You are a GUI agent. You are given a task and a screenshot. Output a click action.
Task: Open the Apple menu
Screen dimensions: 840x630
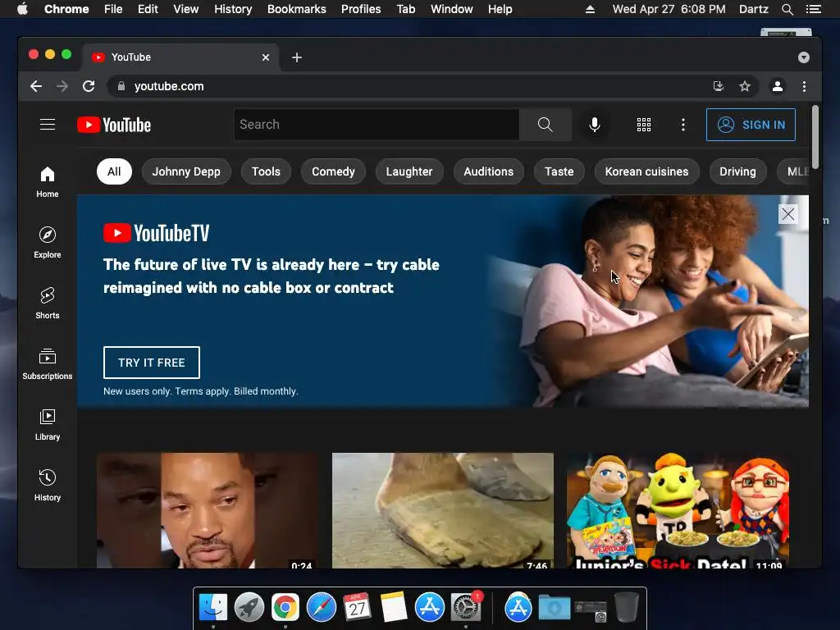22,9
